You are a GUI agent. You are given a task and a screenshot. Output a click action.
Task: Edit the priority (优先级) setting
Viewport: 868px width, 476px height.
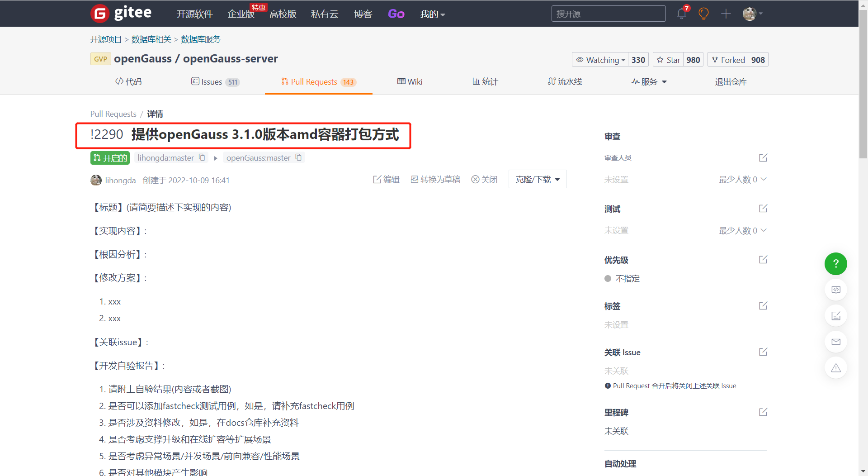click(763, 260)
